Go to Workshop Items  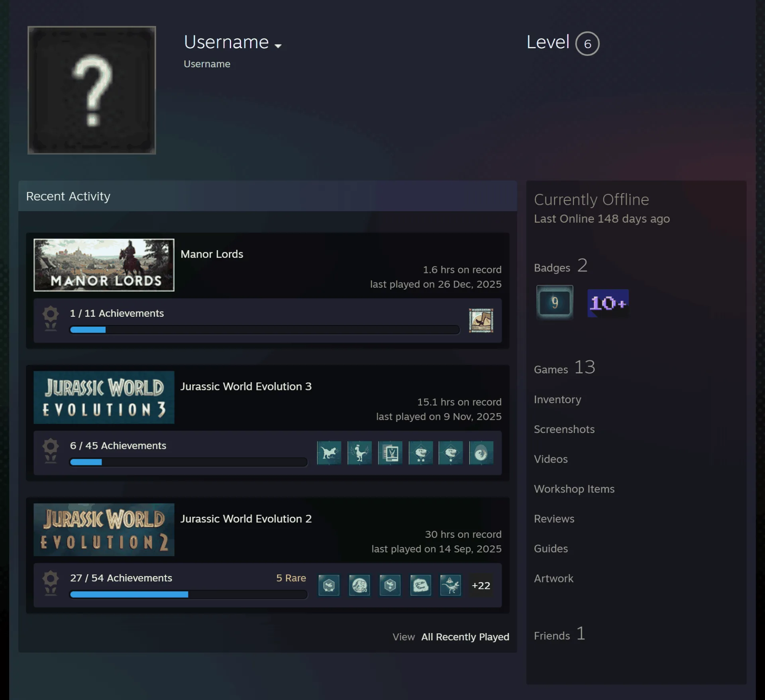pos(574,489)
